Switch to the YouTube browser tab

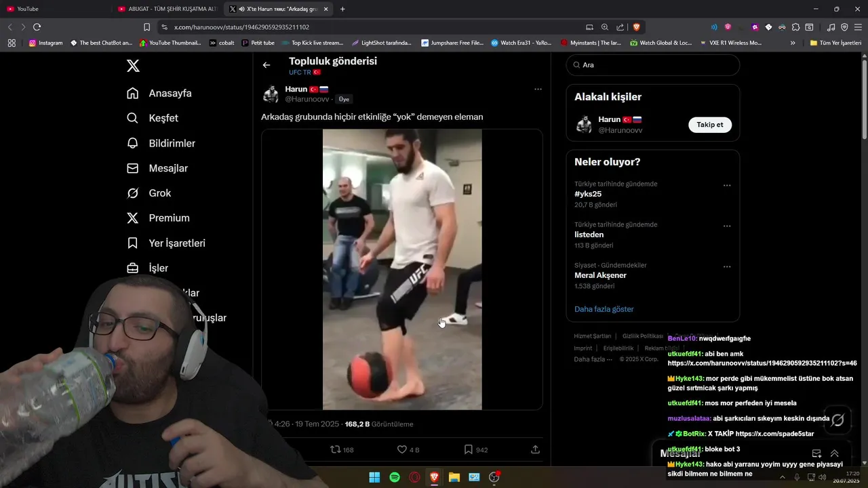(54, 9)
